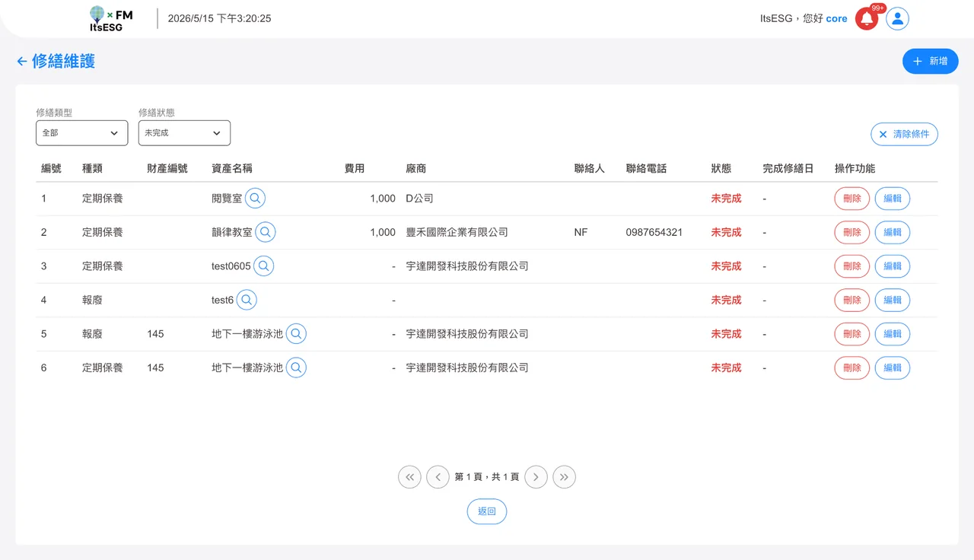Click the ItsESG FM logo
Image resolution: width=974 pixels, height=560 pixels.
[111, 19]
